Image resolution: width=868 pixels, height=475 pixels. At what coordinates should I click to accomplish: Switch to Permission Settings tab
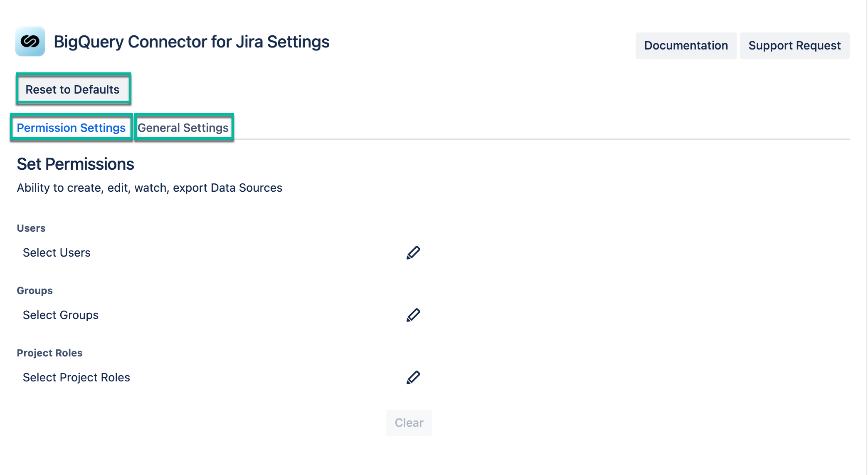pos(71,128)
